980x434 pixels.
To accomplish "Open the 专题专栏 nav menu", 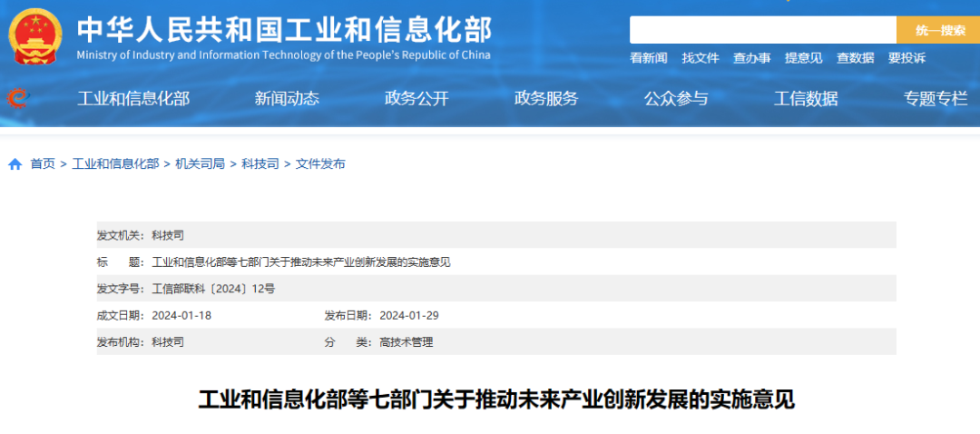I will coord(936,98).
